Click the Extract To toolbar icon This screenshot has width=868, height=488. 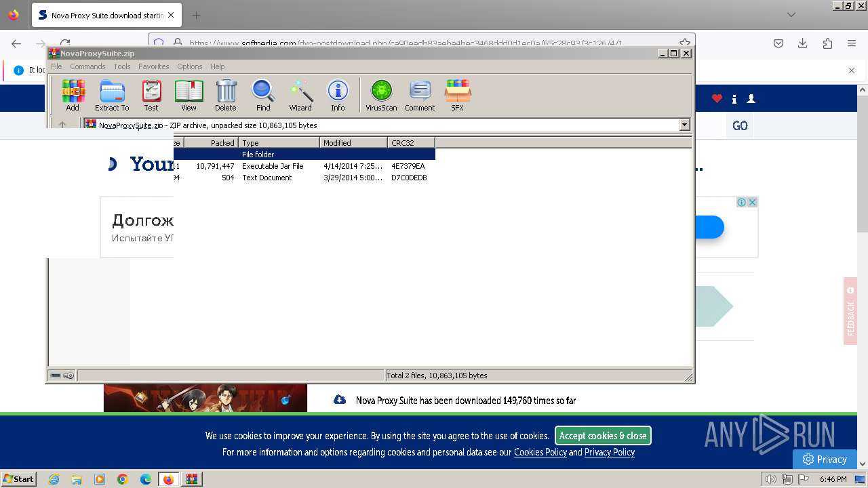pyautogui.click(x=112, y=95)
